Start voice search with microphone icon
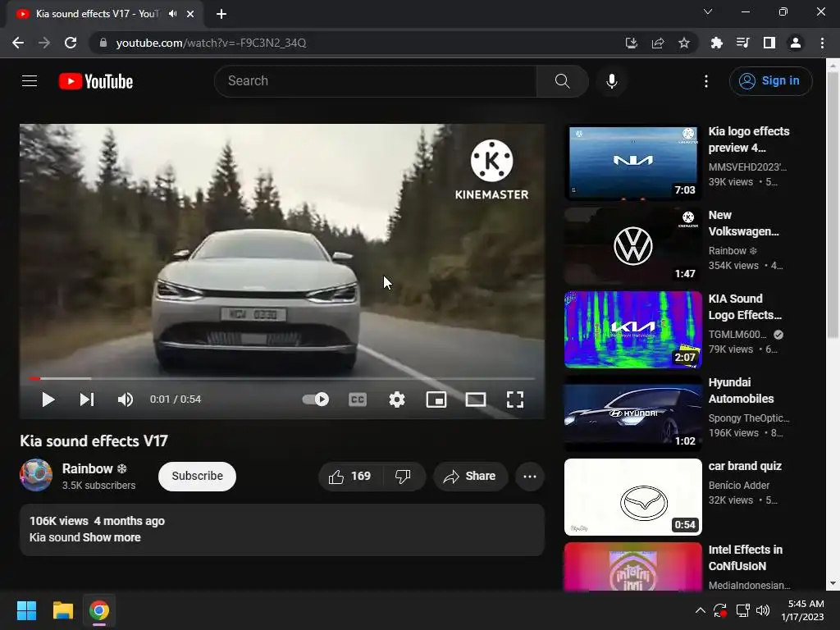Viewport: 840px width, 630px height. [x=612, y=81]
